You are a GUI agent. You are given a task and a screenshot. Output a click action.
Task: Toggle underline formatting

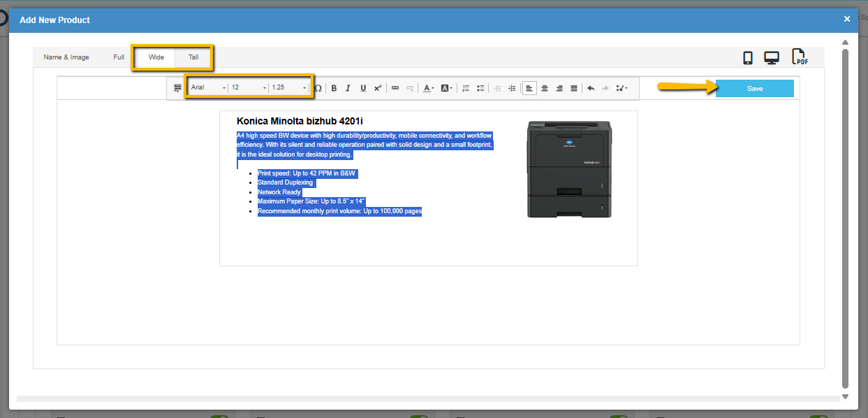click(363, 88)
